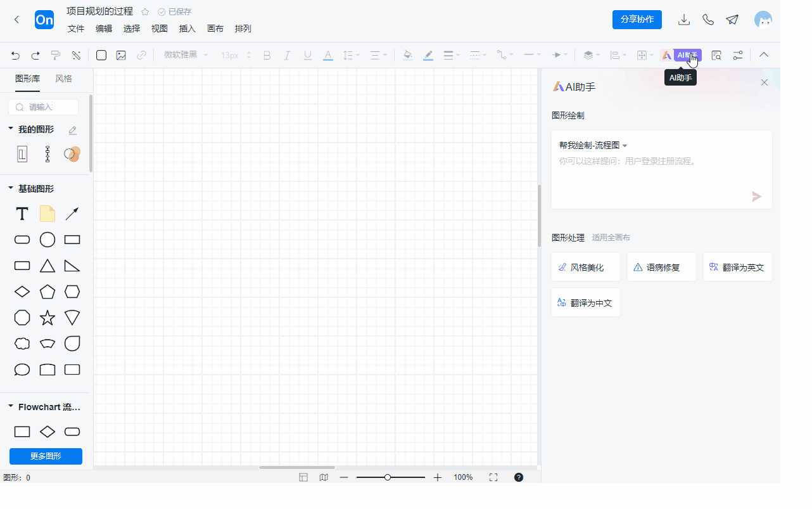
Task: Open the 排列 menu
Action: [243, 29]
